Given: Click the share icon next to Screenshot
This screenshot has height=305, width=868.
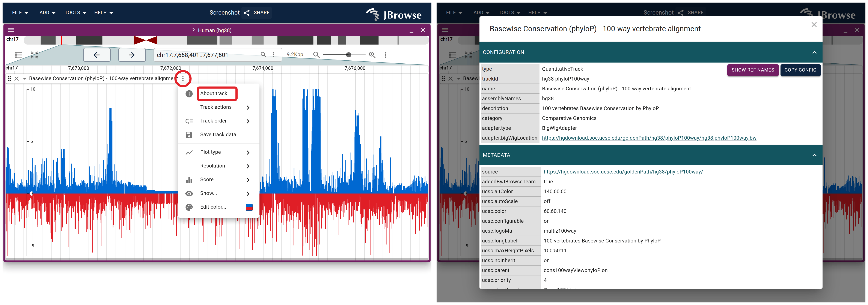Looking at the screenshot, I should click(x=247, y=13).
